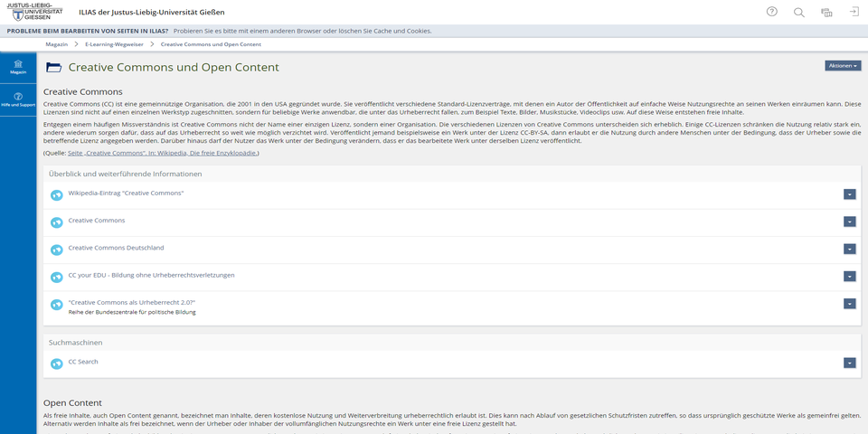
Task: Expand actions menu for CC your EDU row
Action: (850, 277)
